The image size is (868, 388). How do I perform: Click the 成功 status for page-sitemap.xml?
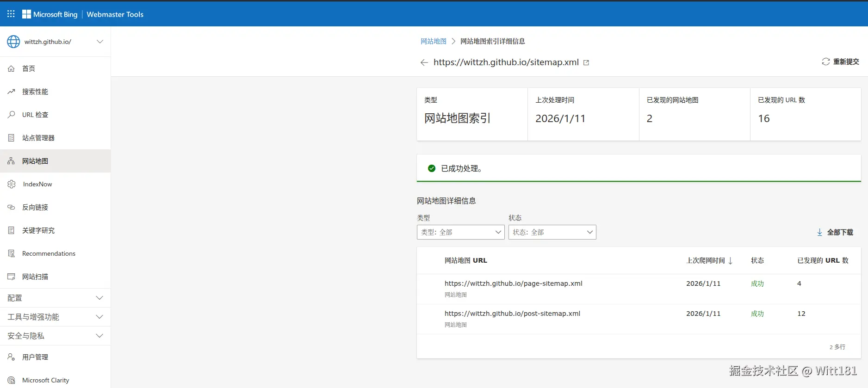tap(757, 283)
